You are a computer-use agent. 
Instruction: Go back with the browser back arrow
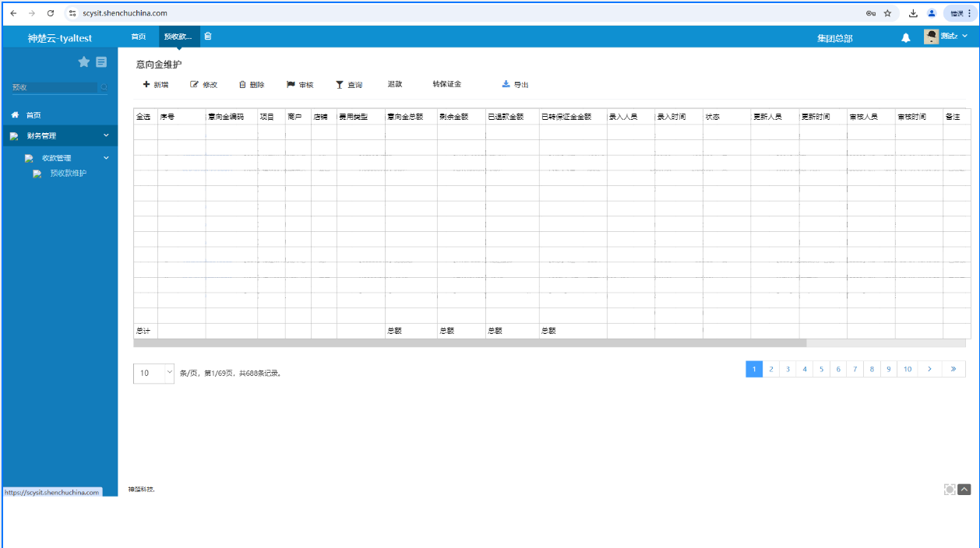[x=13, y=13]
